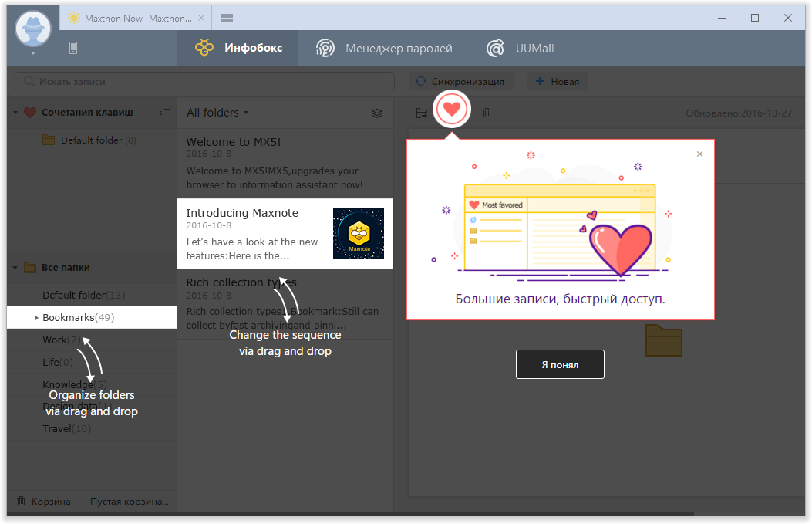Click the fingerprint password manager icon

point(325,48)
